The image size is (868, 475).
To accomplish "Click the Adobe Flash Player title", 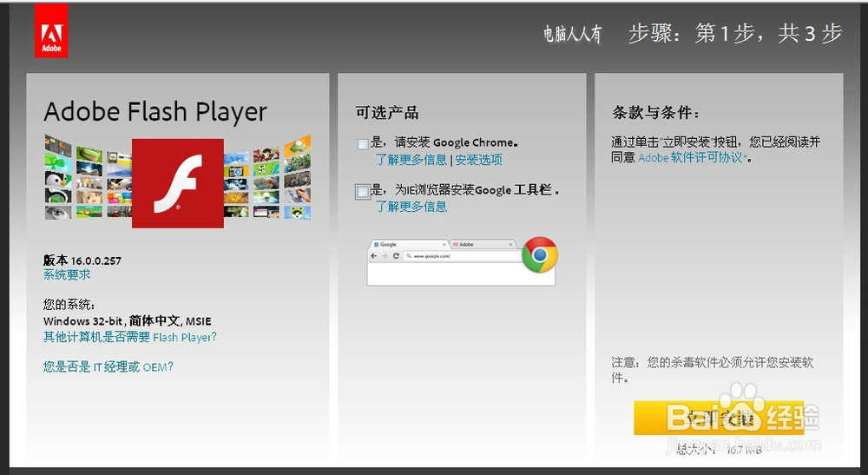I will [155, 112].
